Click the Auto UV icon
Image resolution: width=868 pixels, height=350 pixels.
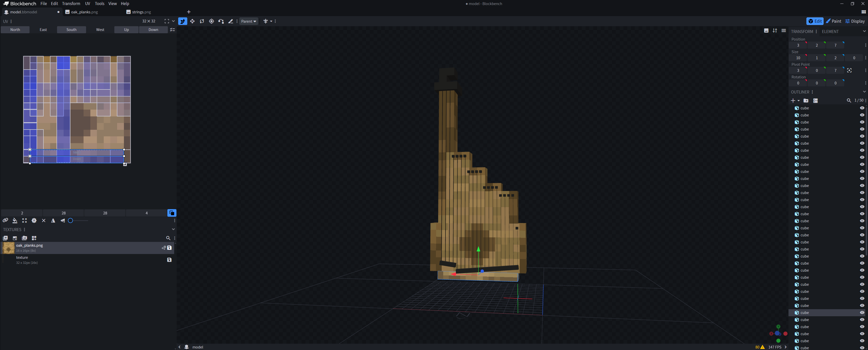34,220
